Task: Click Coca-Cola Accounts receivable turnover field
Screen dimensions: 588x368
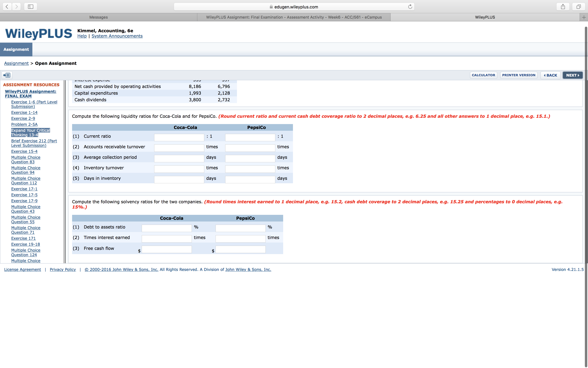Action: pos(179,148)
